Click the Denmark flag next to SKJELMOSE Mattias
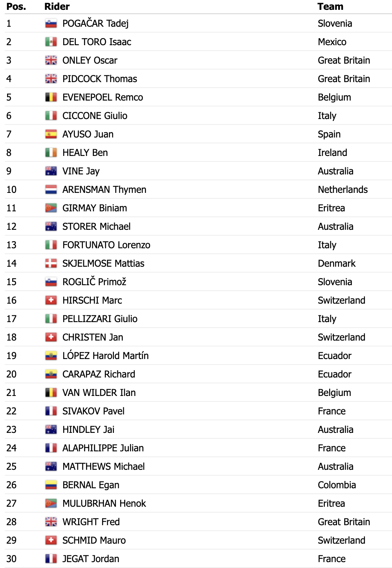This screenshot has height=568, width=392. [51, 264]
